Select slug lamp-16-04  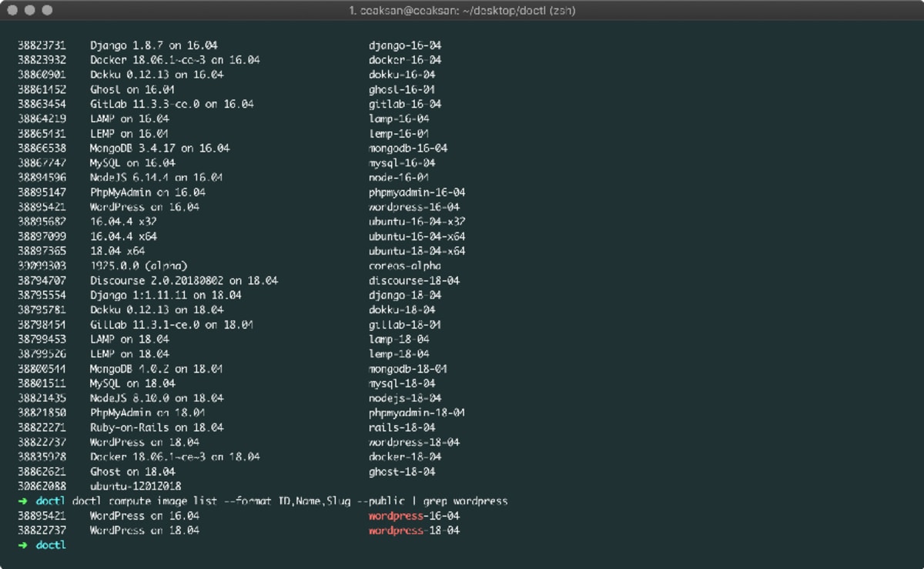click(399, 119)
